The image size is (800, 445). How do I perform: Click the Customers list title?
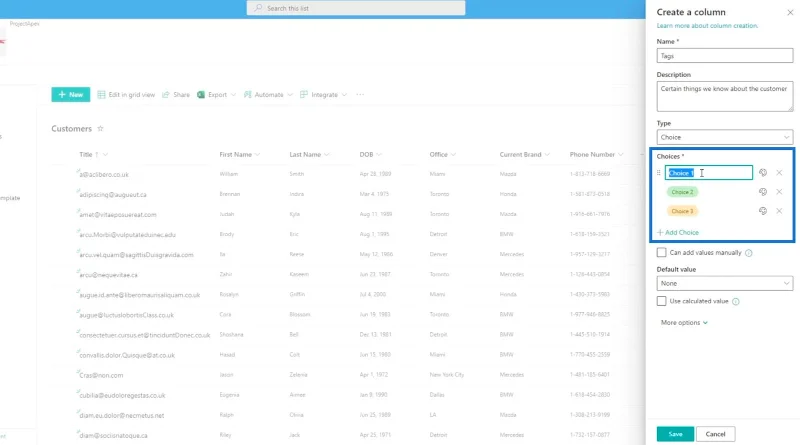coord(71,129)
